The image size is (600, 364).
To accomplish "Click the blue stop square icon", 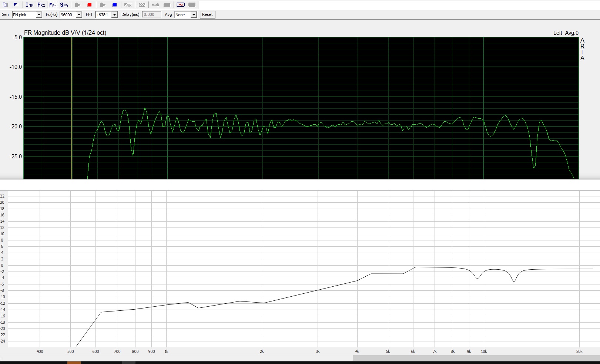I will tap(115, 5).
